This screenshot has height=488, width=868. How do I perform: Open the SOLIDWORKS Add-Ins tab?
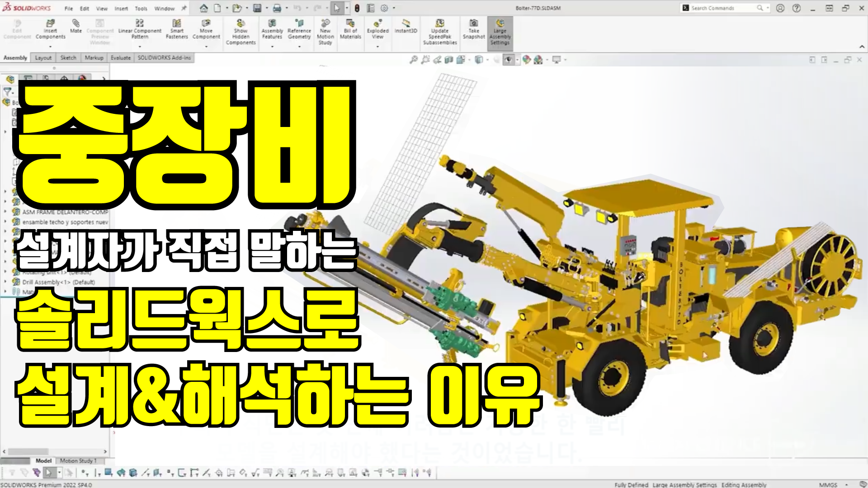(x=164, y=58)
